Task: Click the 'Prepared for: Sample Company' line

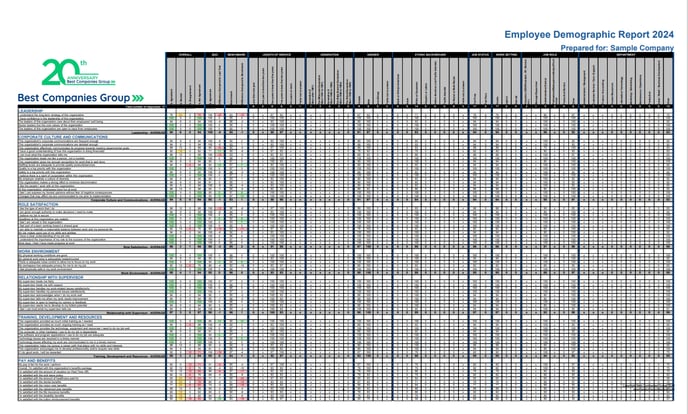Action: (617, 48)
